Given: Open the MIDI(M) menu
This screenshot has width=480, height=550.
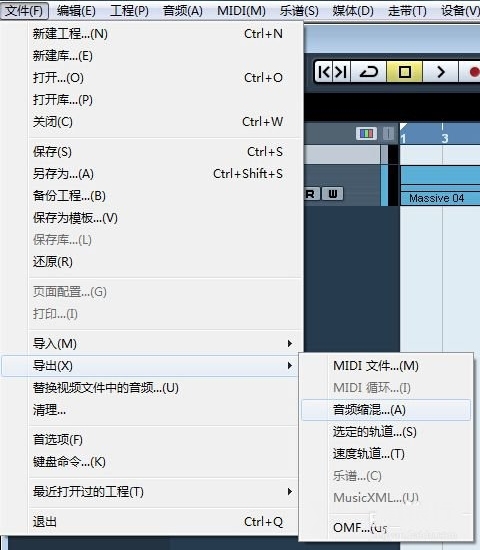Looking at the screenshot, I should tap(241, 11).
